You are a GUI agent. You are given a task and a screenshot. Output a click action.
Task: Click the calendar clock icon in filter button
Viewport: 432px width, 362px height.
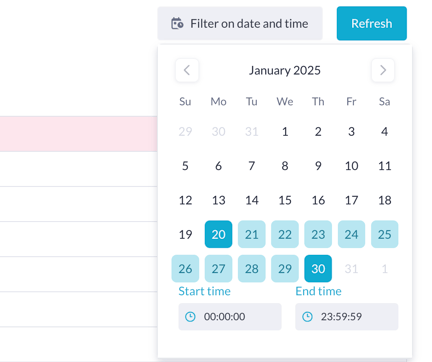[177, 24]
